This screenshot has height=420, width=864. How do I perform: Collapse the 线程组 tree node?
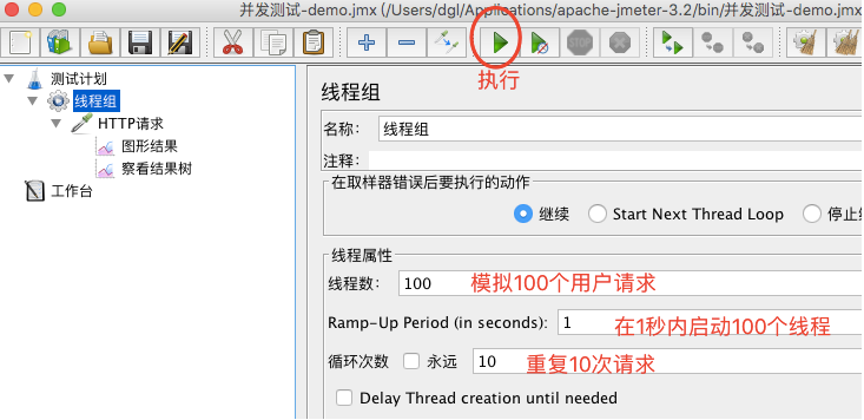(33, 101)
